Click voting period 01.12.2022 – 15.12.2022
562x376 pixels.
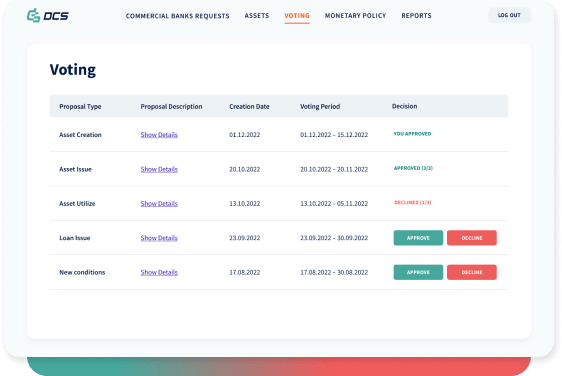(x=334, y=135)
